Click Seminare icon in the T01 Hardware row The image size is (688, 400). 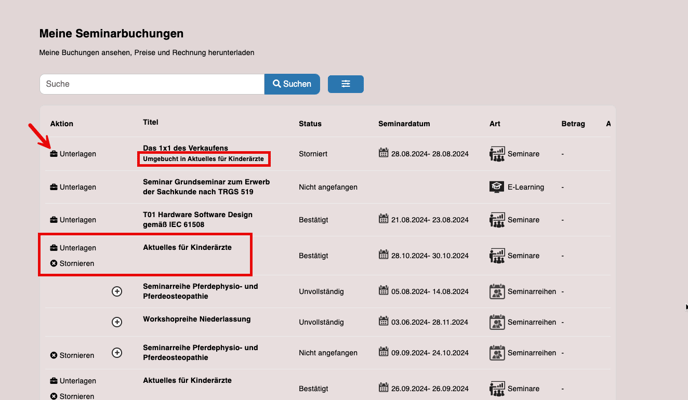click(496, 220)
